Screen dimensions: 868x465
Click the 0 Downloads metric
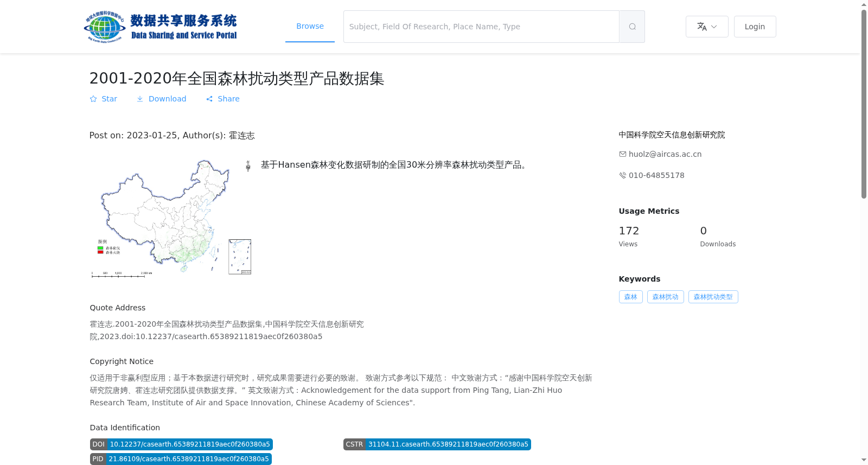click(718, 237)
